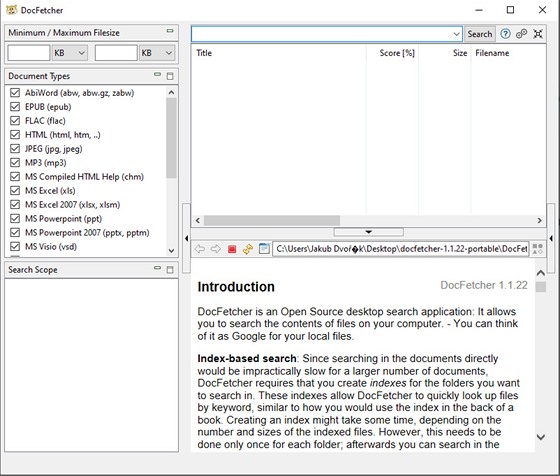Expand the search history dropdown arrow
This screenshot has width=560, height=476.
pos(456,34)
